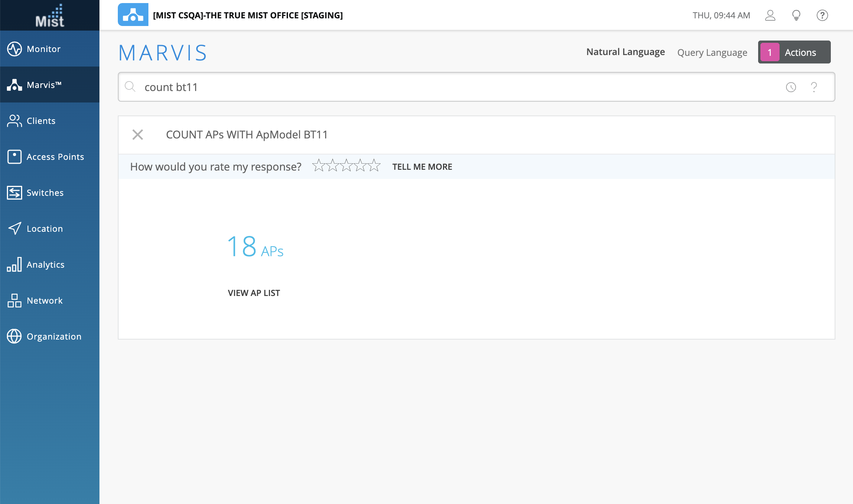Viewport: 853px width, 504px height.
Task: Open the help question mark in the header
Action: [822, 15]
